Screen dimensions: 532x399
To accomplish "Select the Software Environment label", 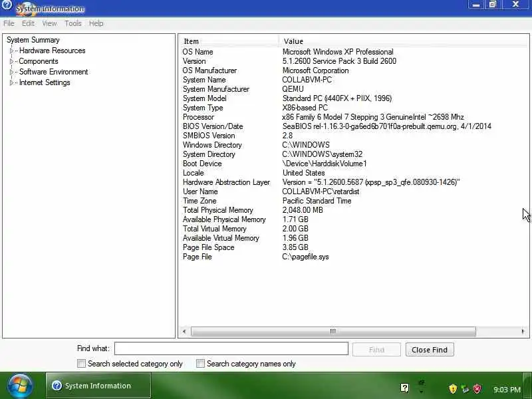I will click(x=54, y=72).
